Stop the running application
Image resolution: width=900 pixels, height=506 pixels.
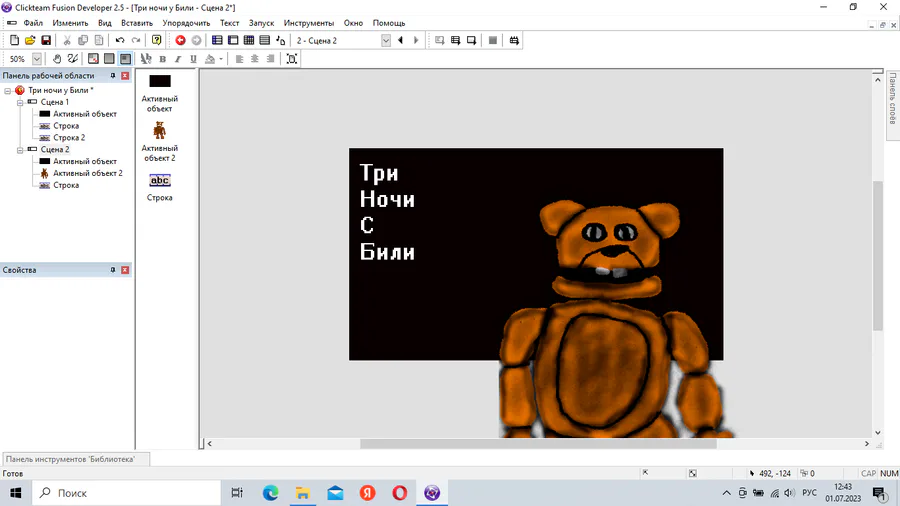click(x=492, y=40)
